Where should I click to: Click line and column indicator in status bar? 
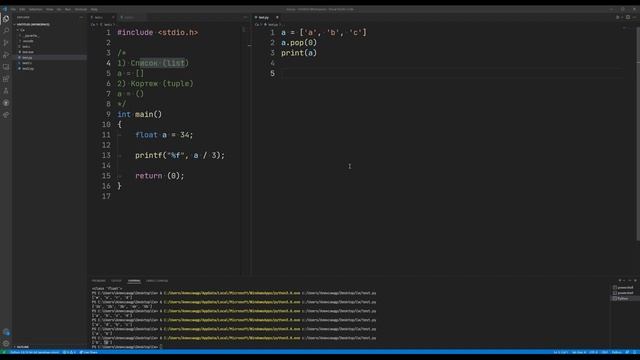point(561,352)
